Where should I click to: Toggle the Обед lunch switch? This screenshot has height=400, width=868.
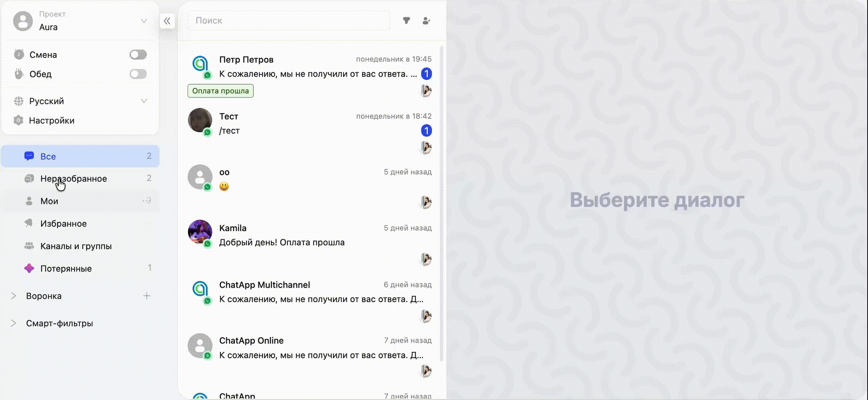pos(138,74)
